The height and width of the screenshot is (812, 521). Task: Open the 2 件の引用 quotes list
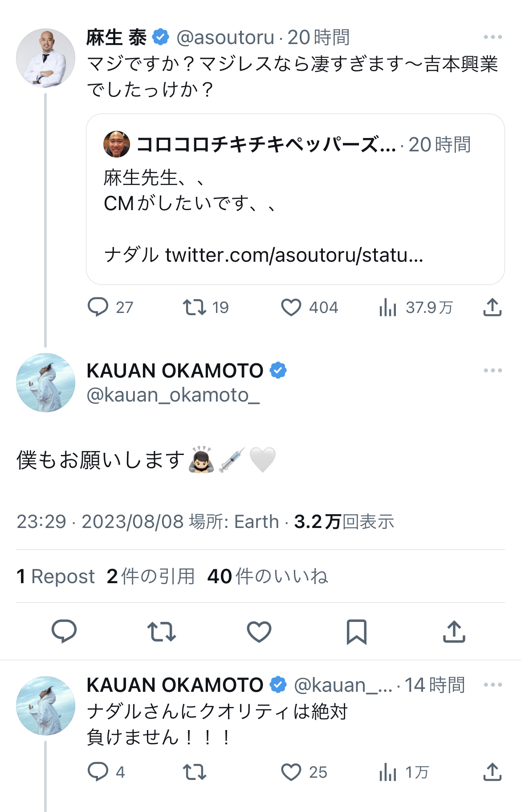(x=151, y=576)
